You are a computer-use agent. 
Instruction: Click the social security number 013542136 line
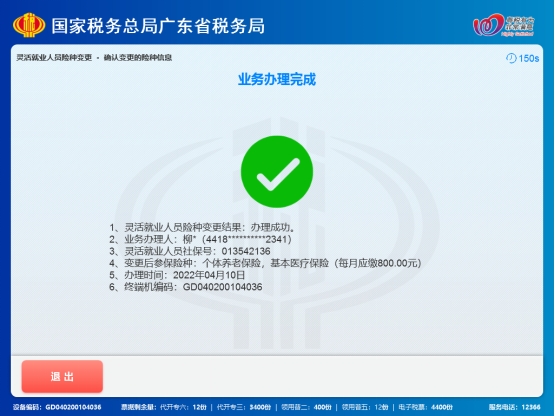coord(190,251)
